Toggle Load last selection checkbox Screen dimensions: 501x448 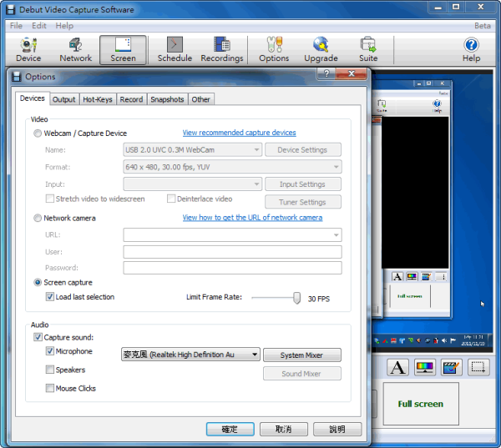point(50,297)
